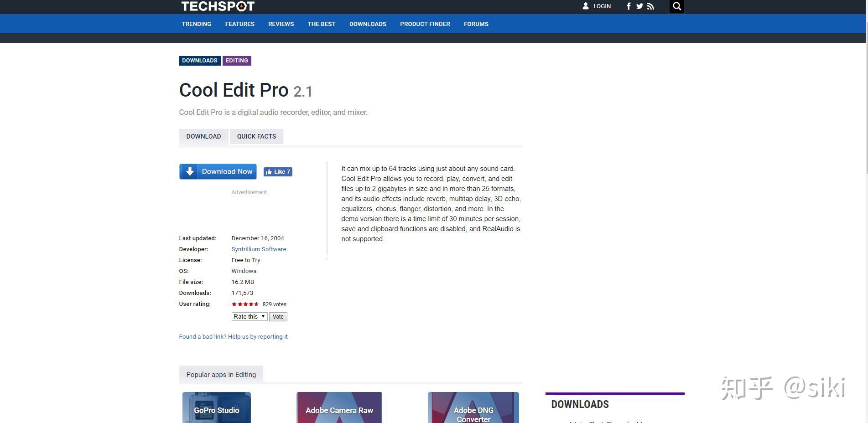Click the 16.2 MB file size value

pos(243,282)
